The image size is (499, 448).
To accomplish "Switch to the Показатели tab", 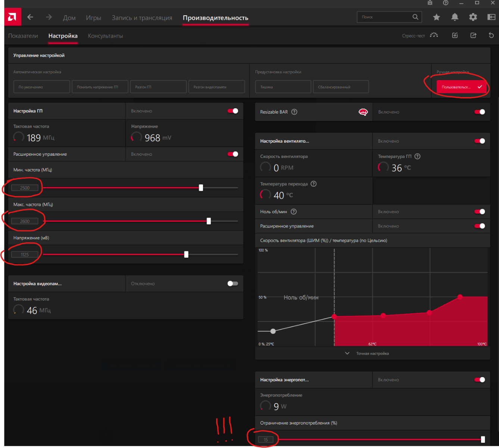I will 23,36.
